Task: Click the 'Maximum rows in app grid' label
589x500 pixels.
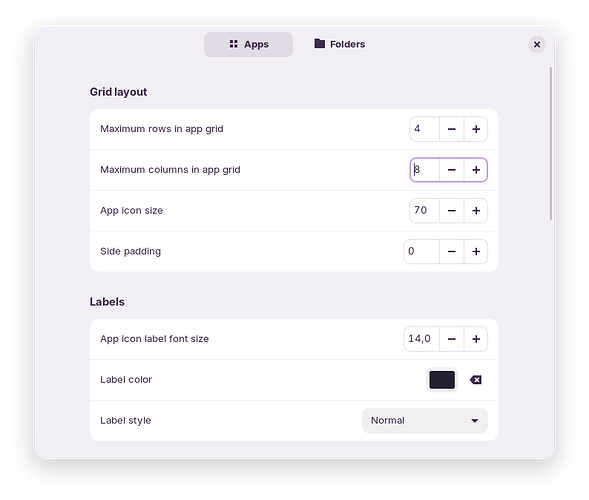Action: pos(162,129)
